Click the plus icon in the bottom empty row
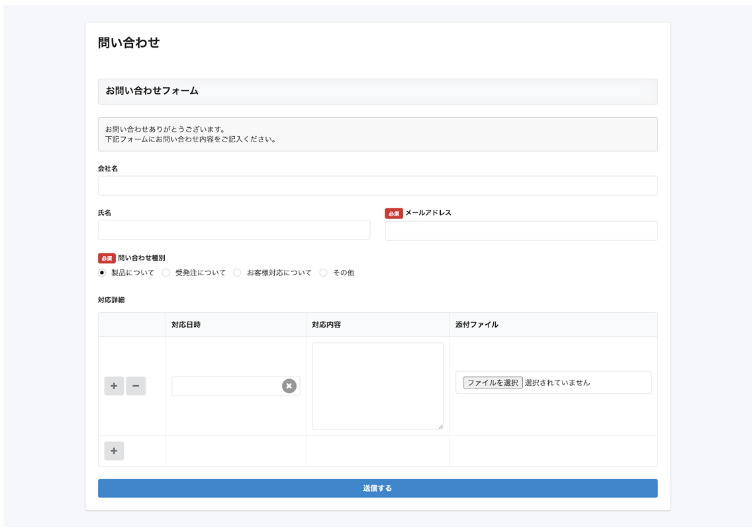The image size is (756, 532). coord(114,451)
